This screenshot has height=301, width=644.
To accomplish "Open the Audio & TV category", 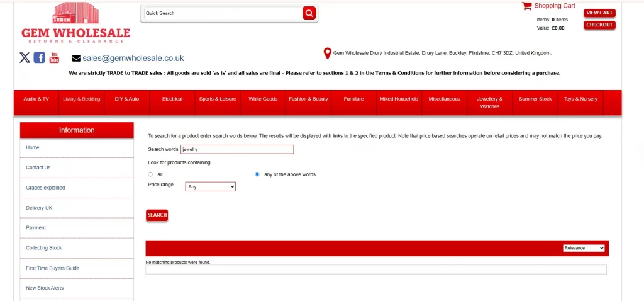I will click(36, 99).
